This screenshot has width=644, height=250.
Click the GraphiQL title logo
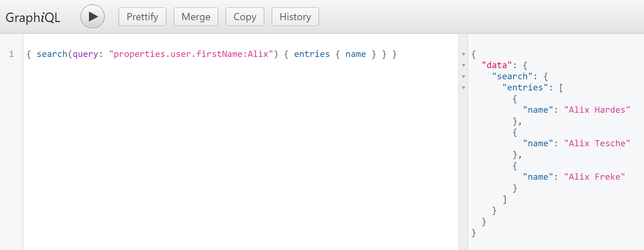[x=33, y=17]
